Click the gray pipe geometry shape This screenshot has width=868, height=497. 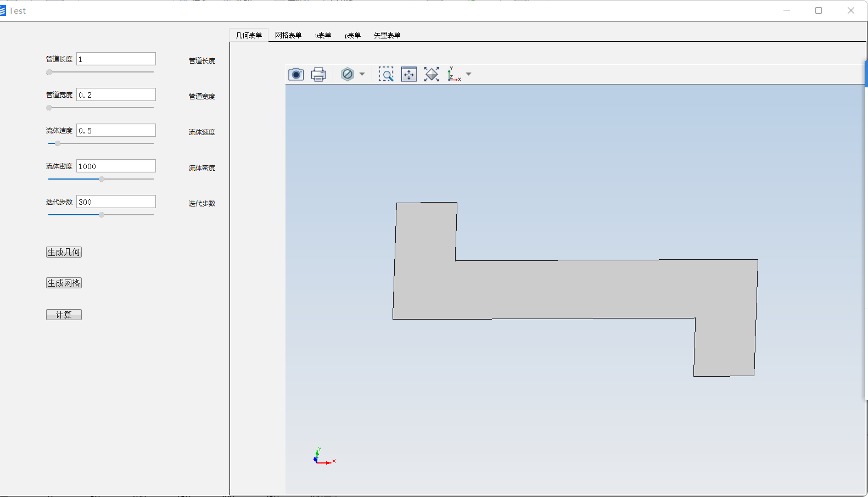[x=575, y=289]
